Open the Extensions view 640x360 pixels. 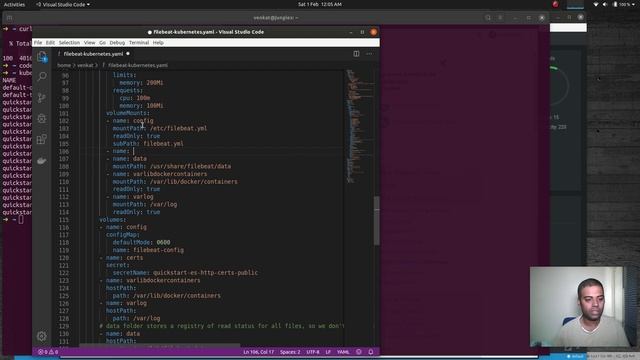(x=42, y=139)
